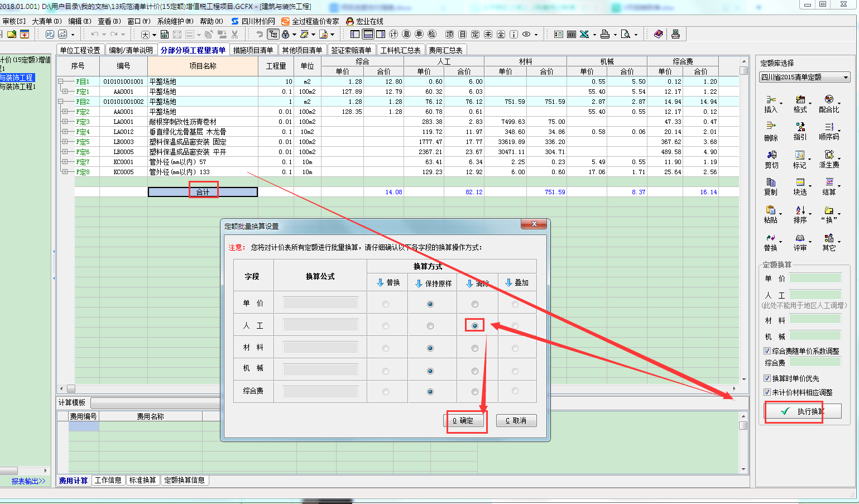This screenshot has height=504, width=859.
Task: Click the 执行换算 button
Action: point(803,411)
